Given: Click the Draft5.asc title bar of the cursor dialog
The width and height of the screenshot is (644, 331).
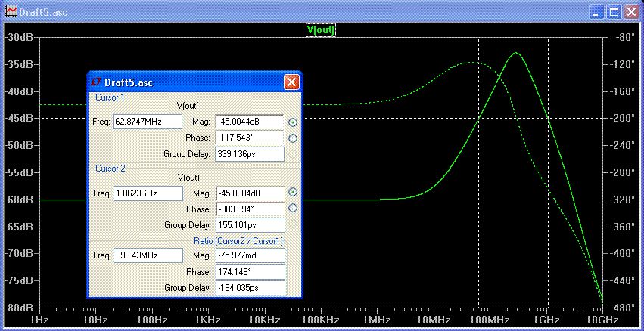Looking at the screenshot, I should 189,82.
